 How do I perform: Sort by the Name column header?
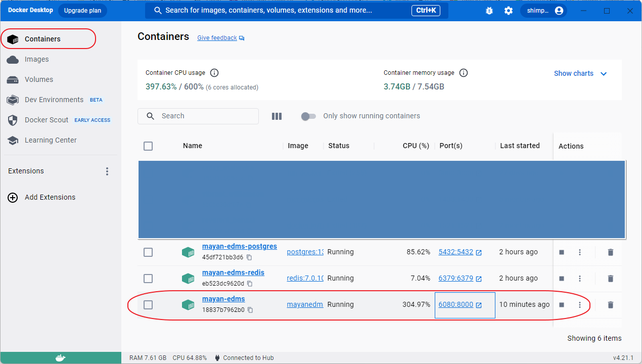coord(193,146)
